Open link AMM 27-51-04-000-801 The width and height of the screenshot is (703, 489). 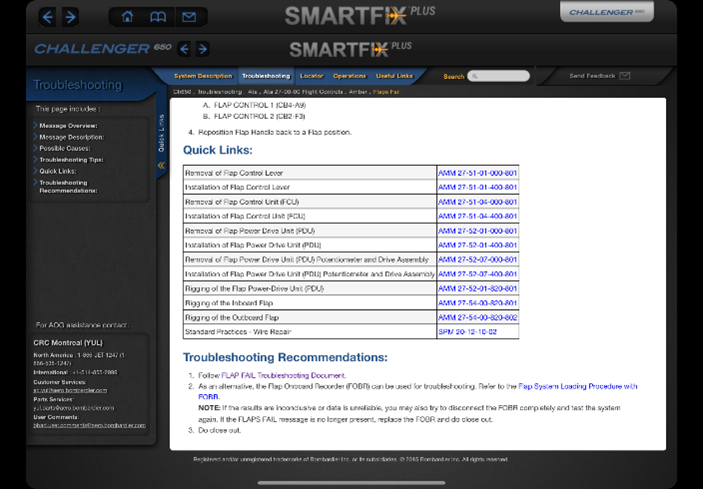(477, 202)
